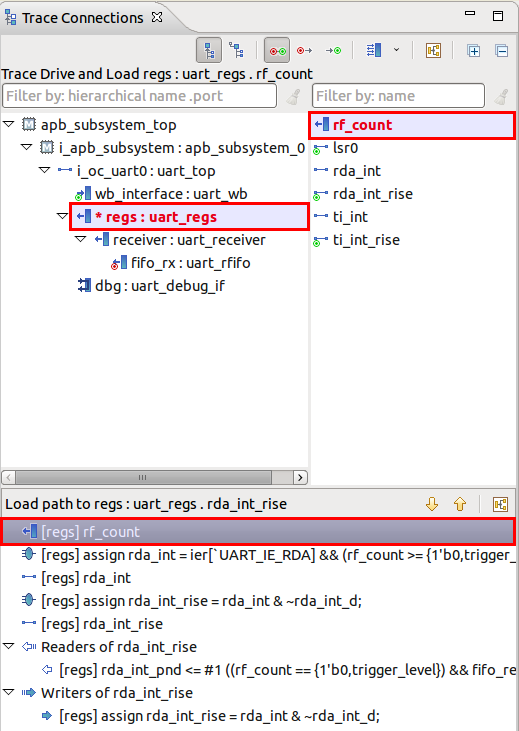Go to previous path element arrow

(x=460, y=504)
